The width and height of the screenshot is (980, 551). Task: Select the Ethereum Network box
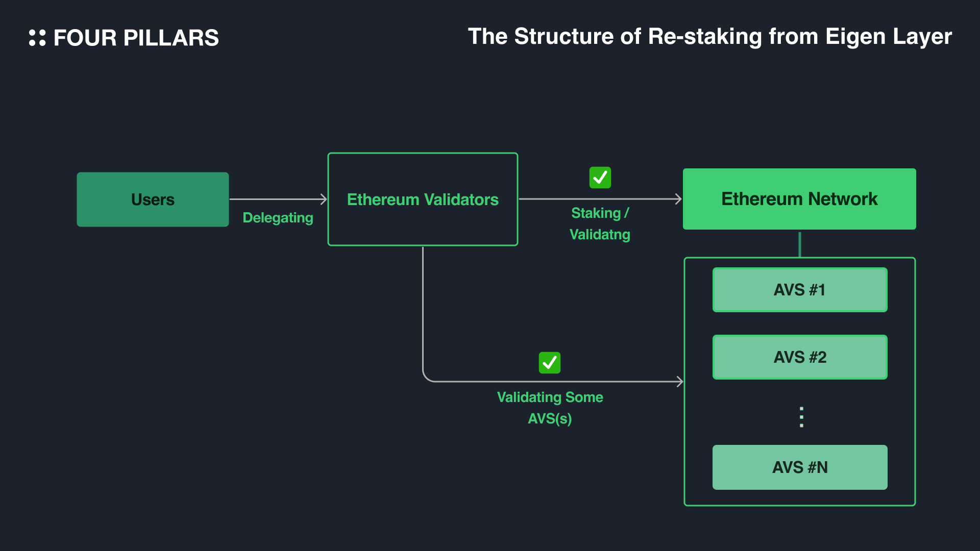(x=799, y=199)
